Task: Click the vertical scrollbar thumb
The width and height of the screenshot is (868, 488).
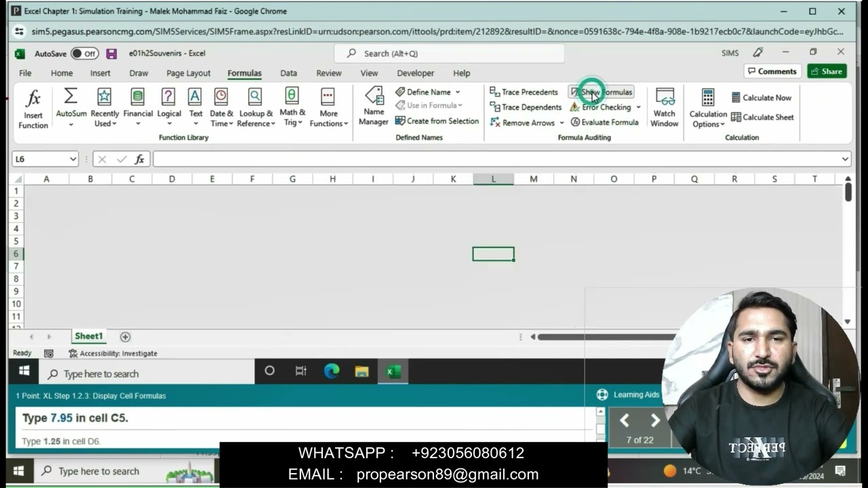Action: point(848,192)
